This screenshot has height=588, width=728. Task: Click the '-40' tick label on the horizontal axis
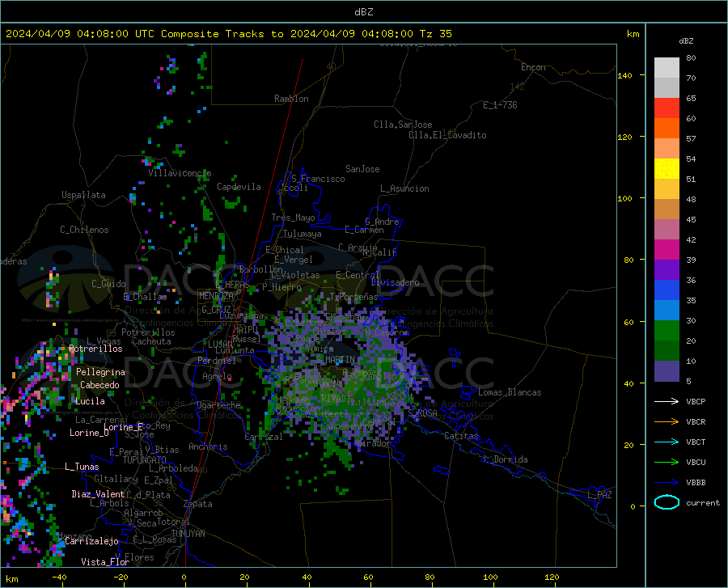click(59, 577)
